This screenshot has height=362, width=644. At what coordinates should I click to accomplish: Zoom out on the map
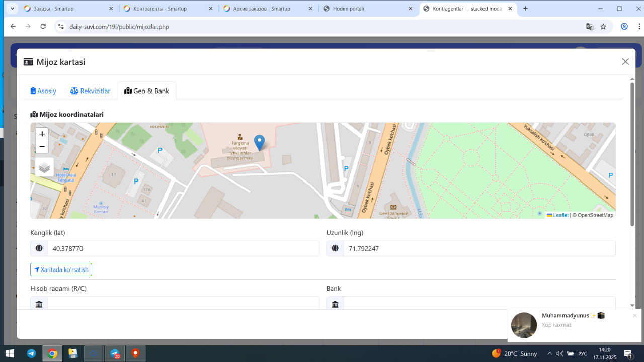pyautogui.click(x=42, y=147)
